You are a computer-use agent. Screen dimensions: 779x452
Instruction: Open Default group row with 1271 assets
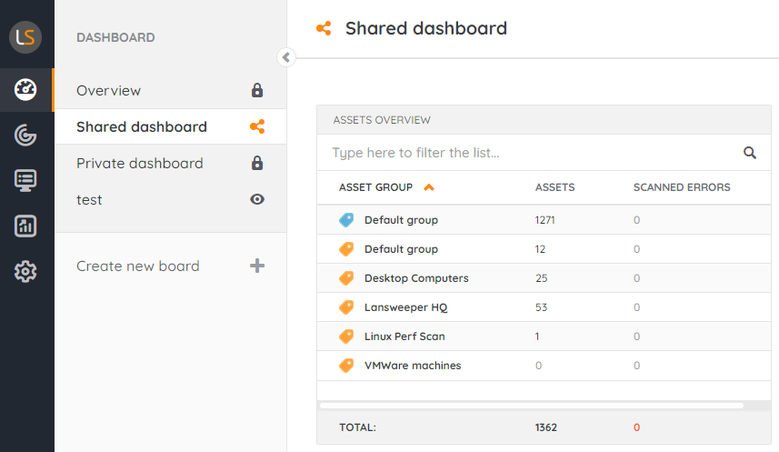544,220
